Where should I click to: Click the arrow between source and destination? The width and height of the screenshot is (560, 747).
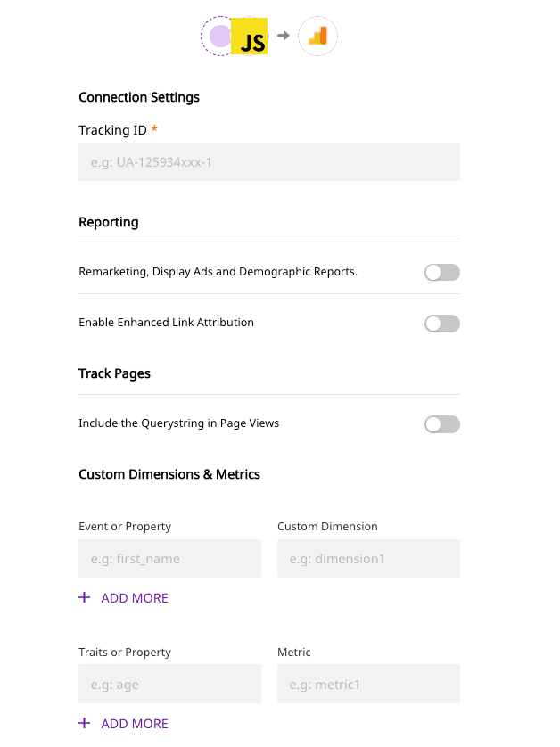coord(283,37)
